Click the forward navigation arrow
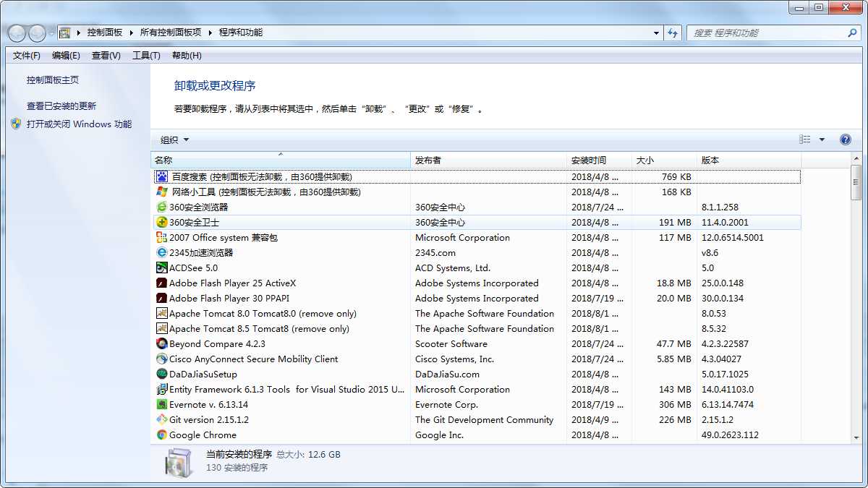The width and height of the screenshot is (868, 488). pyautogui.click(x=37, y=33)
